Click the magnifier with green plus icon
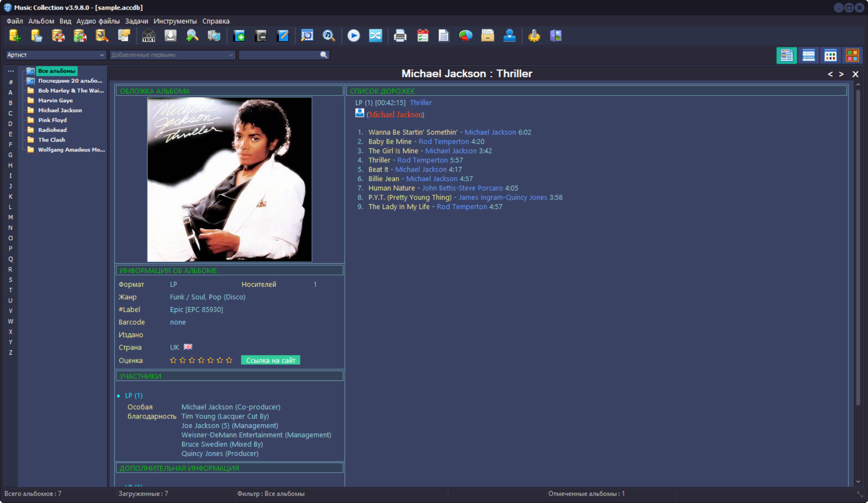This screenshot has height=503, width=868. (x=192, y=36)
